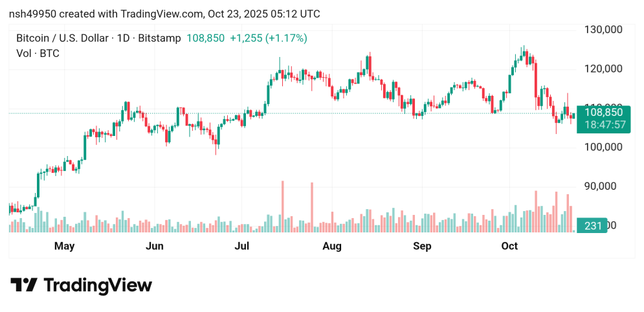Click the May label on time axis
Screen dimensions: 644x312
tap(65, 246)
